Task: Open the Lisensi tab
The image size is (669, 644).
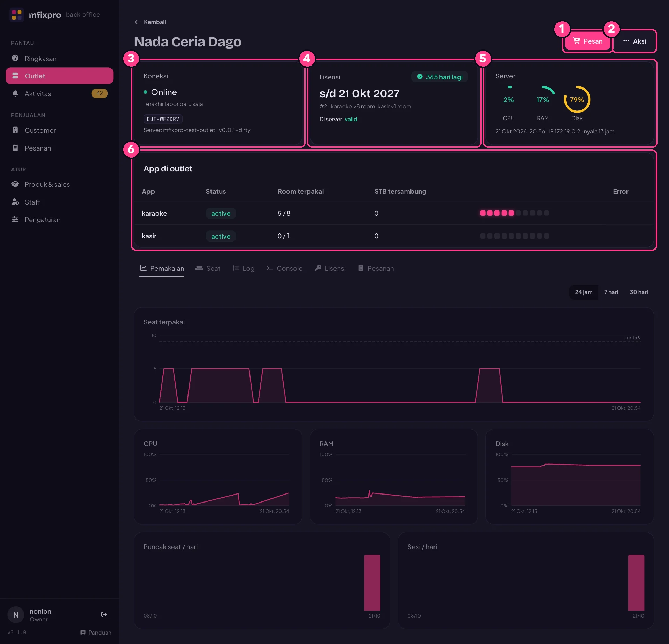Action: (x=330, y=268)
